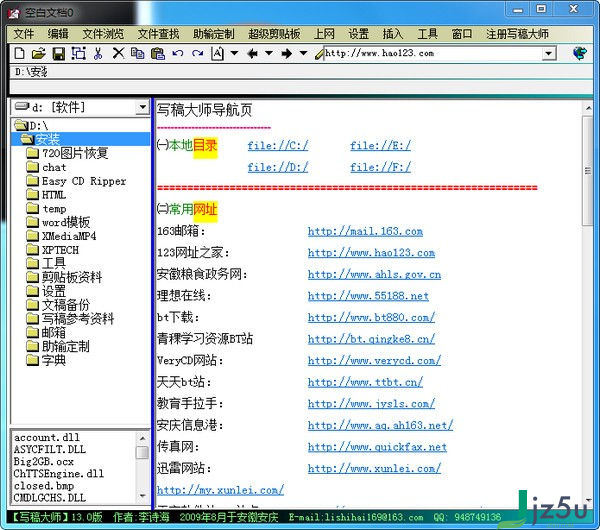Cut the selection with the scissors icon
600x530 pixels.
[x=98, y=53]
